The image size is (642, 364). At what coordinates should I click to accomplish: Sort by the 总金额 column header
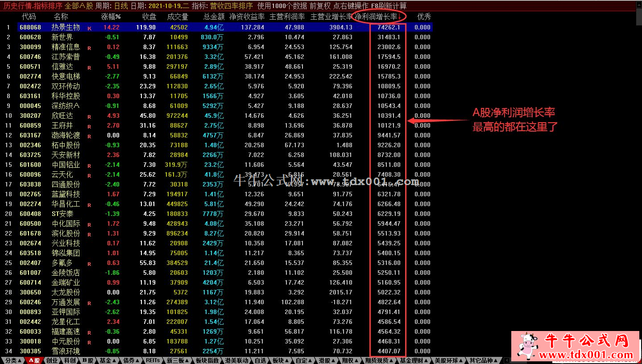(x=214, y=17)
